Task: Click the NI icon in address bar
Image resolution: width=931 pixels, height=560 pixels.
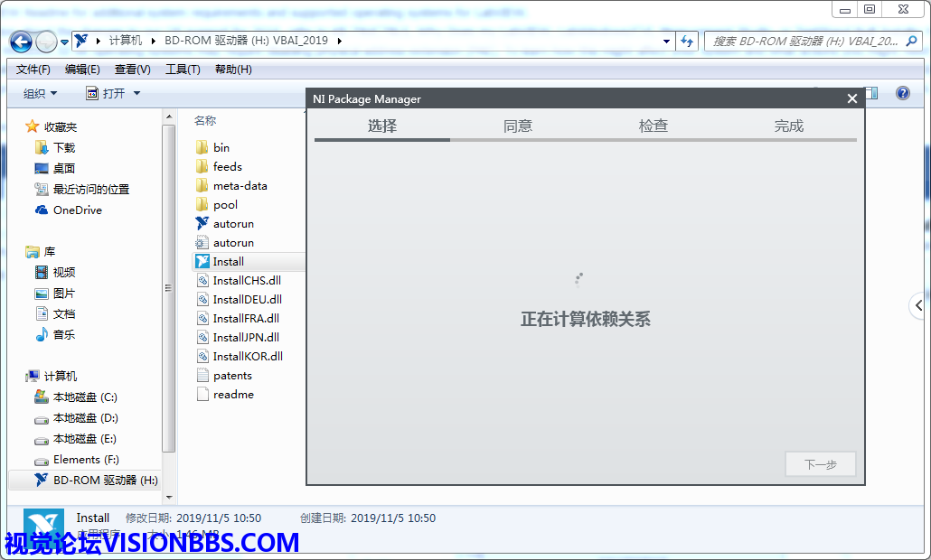Action: point(81,41)
